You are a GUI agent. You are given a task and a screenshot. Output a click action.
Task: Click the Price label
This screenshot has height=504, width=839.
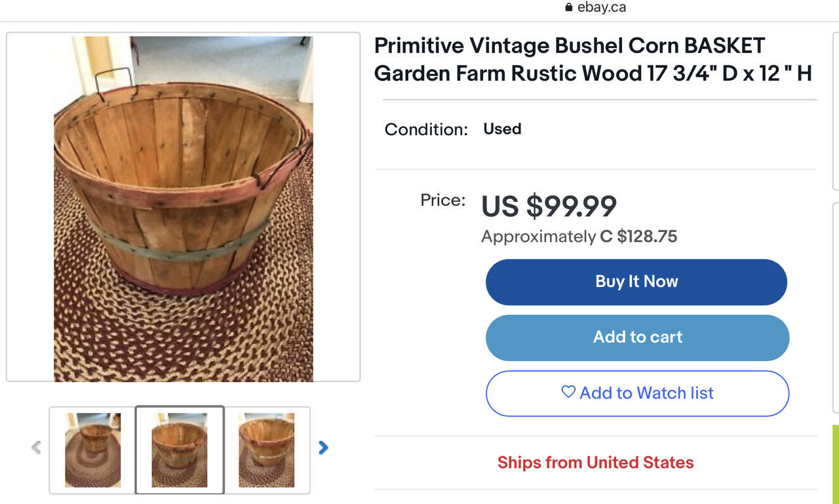click(x=442, y=200)
